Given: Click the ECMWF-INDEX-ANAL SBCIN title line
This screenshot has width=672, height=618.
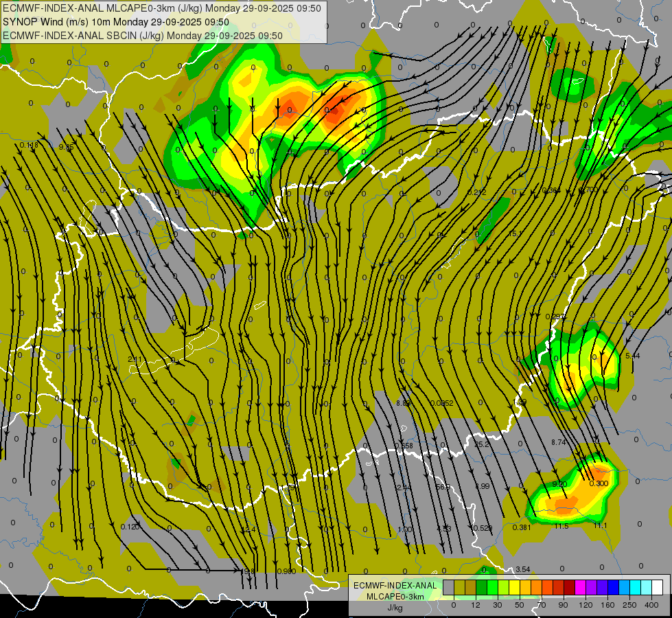Looking at the screenshot, I should [142, 36].
